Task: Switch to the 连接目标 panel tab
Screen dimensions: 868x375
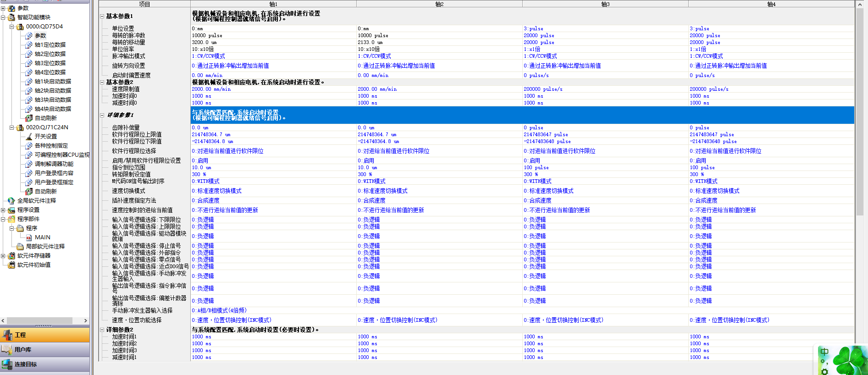Action: tap(45, 364)
